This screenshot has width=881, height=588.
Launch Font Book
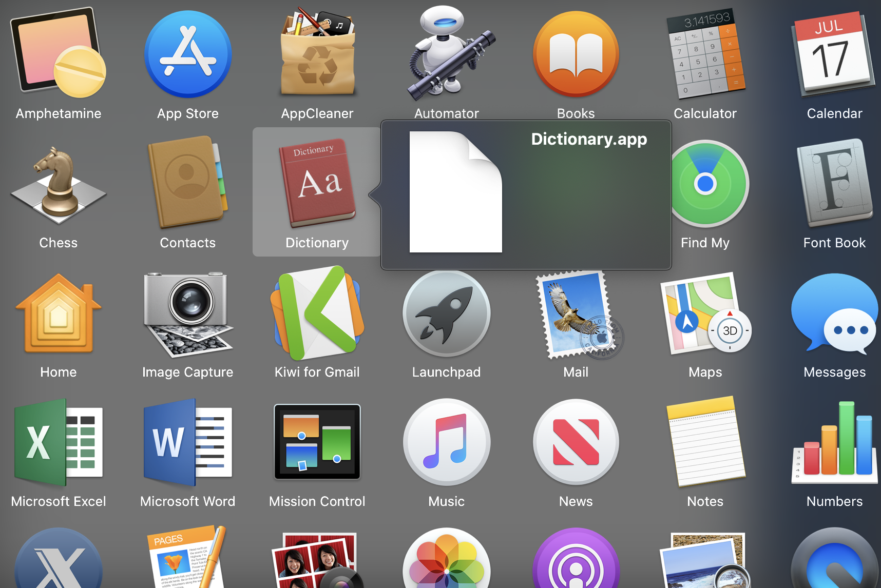click(x=835, y=182)
